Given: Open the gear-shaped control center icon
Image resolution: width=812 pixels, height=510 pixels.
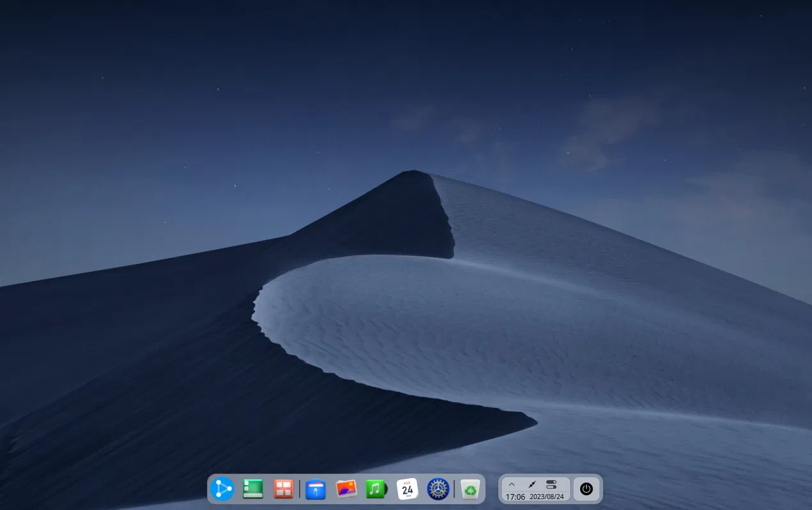Looking at the screenshot, I should (438, 490).
